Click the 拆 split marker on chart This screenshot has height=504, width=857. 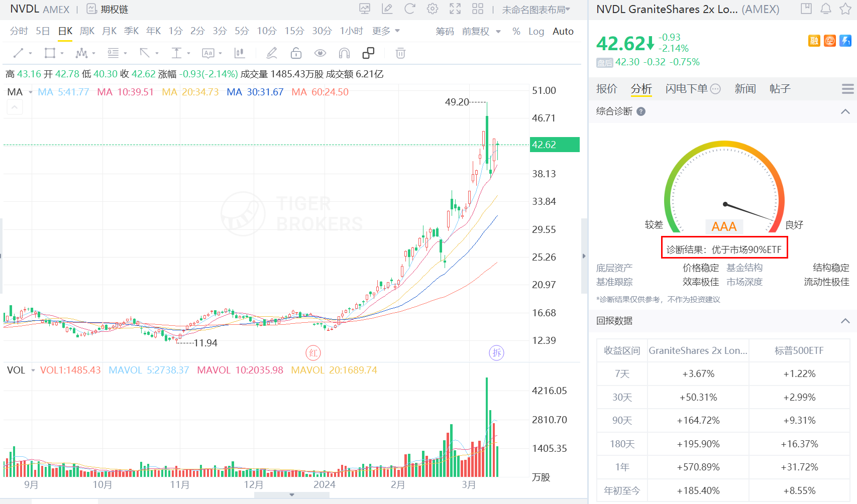point(497,353)
